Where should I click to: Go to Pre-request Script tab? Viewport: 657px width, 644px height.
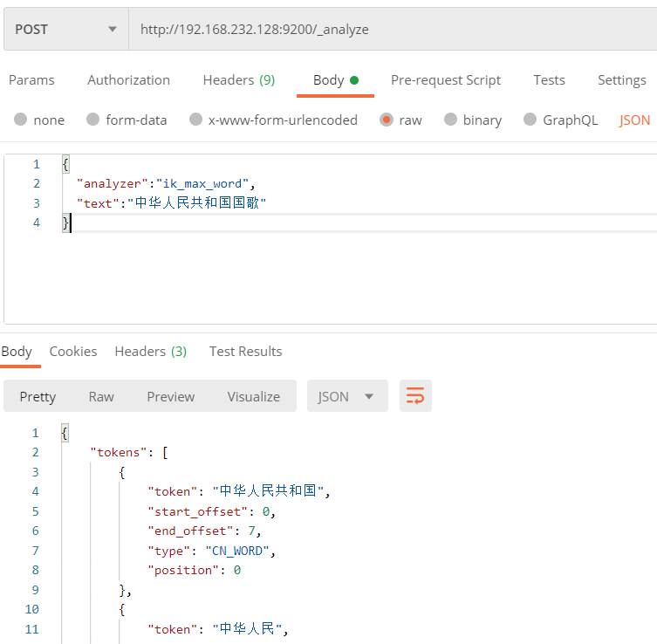[445, 80]
